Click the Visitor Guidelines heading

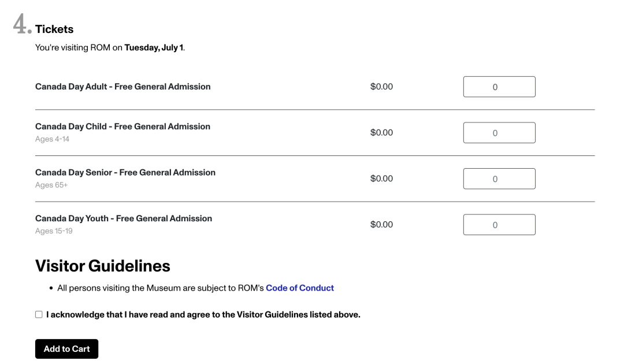click(x=103, y=266)
